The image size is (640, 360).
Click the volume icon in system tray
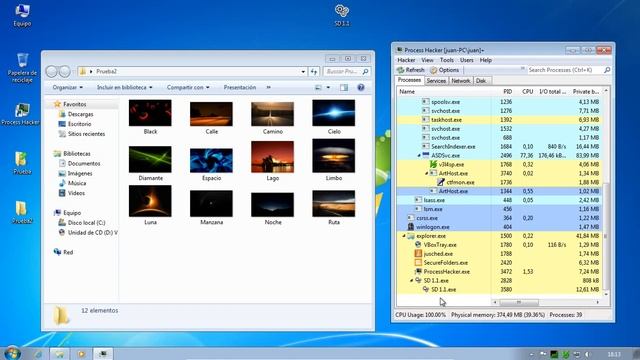(x=588, y=354)
